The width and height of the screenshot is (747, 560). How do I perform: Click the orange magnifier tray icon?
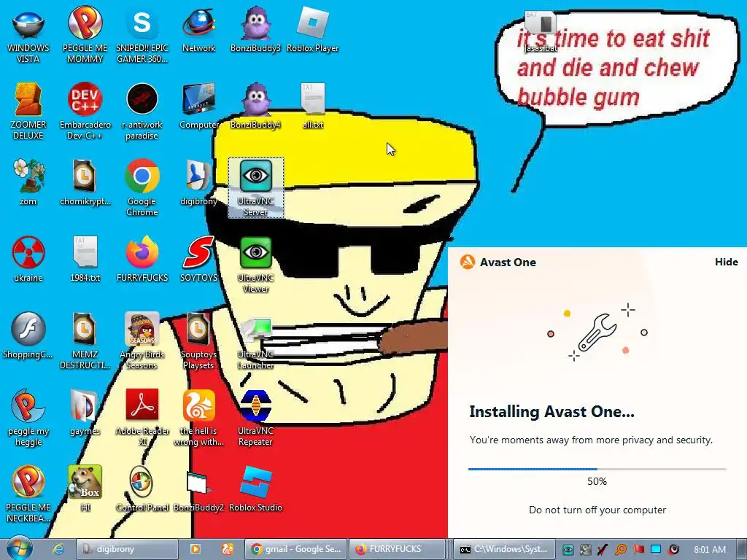620,550
